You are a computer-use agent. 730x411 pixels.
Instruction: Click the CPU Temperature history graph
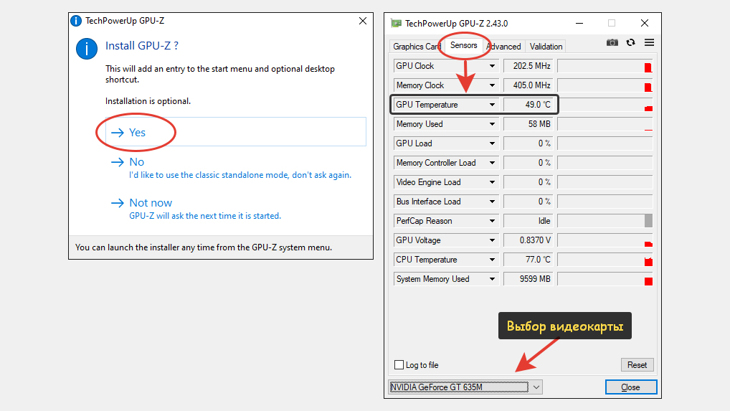[x=605, y=260]
